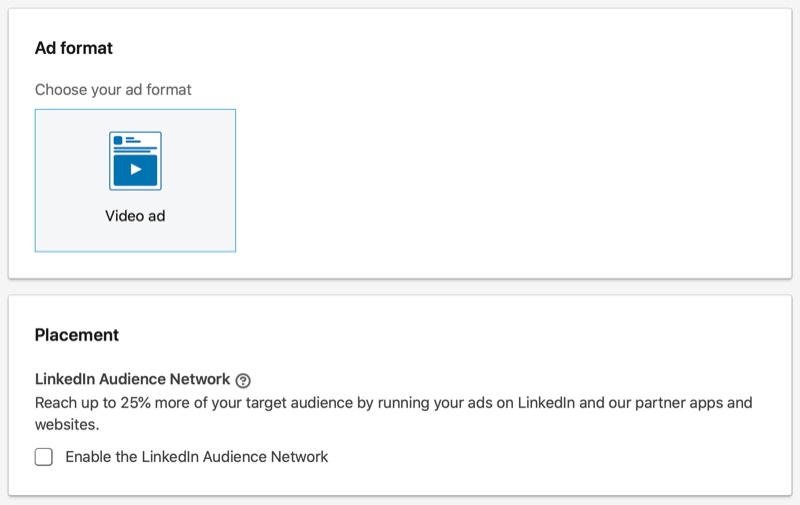Click the "Enable the LinkedIn Audience Network" label

196,457
